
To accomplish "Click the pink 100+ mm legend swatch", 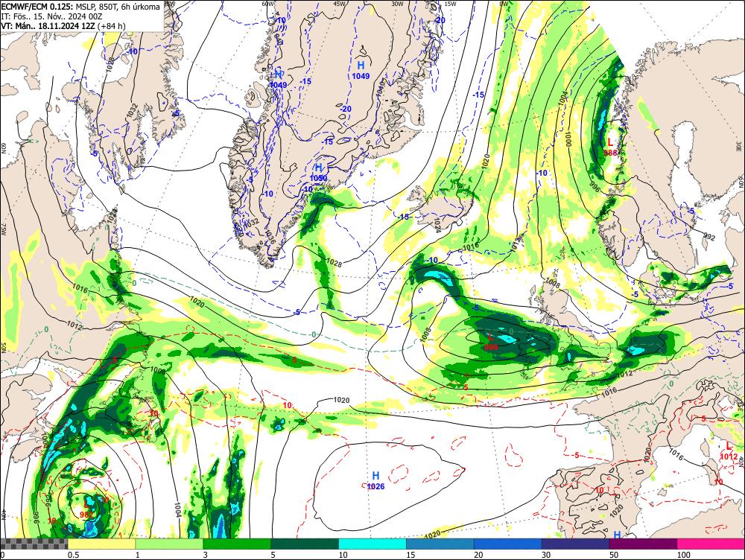I will point(711,544).
